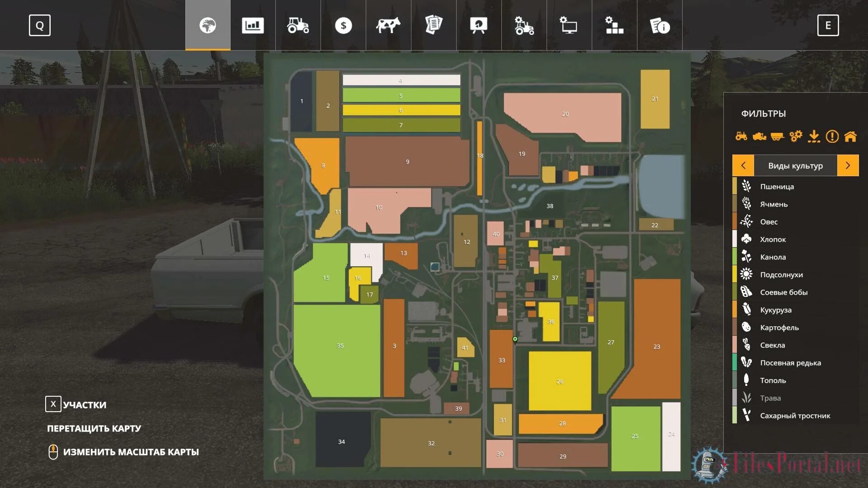Switch to previous view with left arrow
Image resolution: width=868 pixels, height=488 pixels.
[743, 165]
